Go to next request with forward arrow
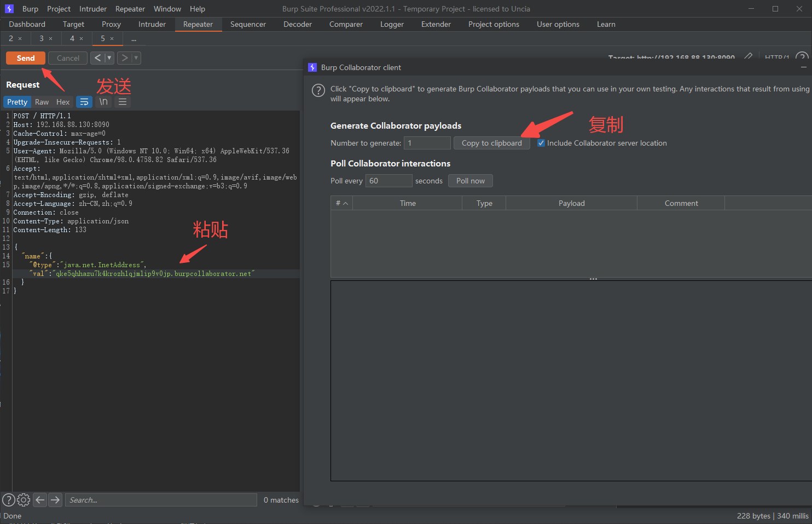 (x=124, y=58)
